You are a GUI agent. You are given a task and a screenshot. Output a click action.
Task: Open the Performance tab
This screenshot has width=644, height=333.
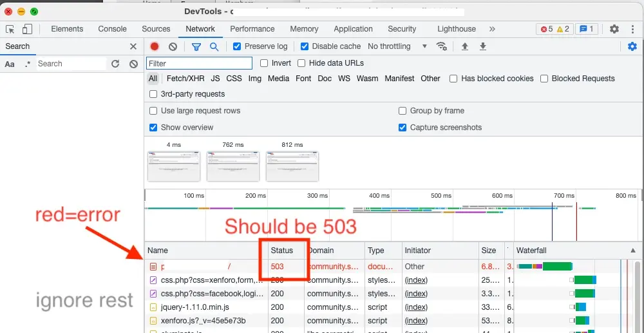tap(252, 29)
